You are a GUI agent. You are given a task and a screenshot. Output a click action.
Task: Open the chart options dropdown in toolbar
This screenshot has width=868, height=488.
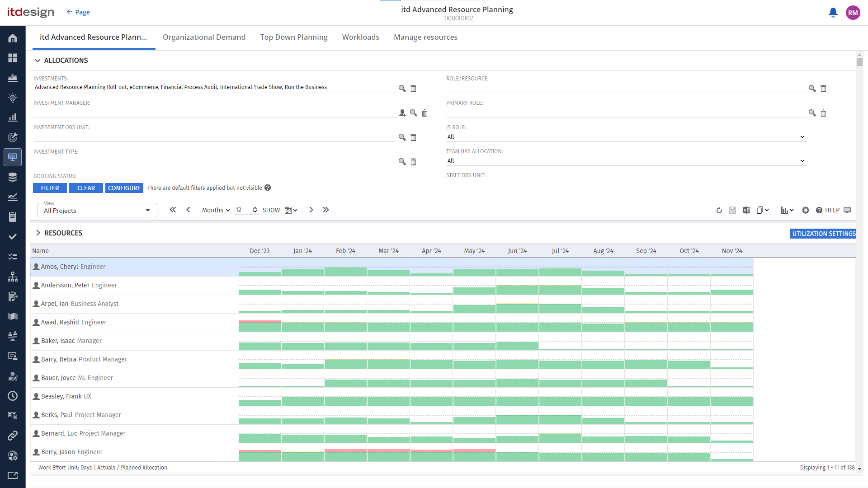point(787,210)
